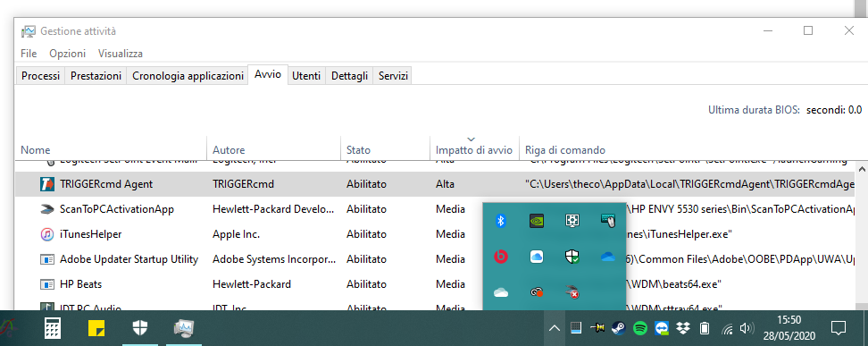Click the ScanToPCActivationApp scanner icon
The width and height of the screenshot is (868, 346).
47,209
